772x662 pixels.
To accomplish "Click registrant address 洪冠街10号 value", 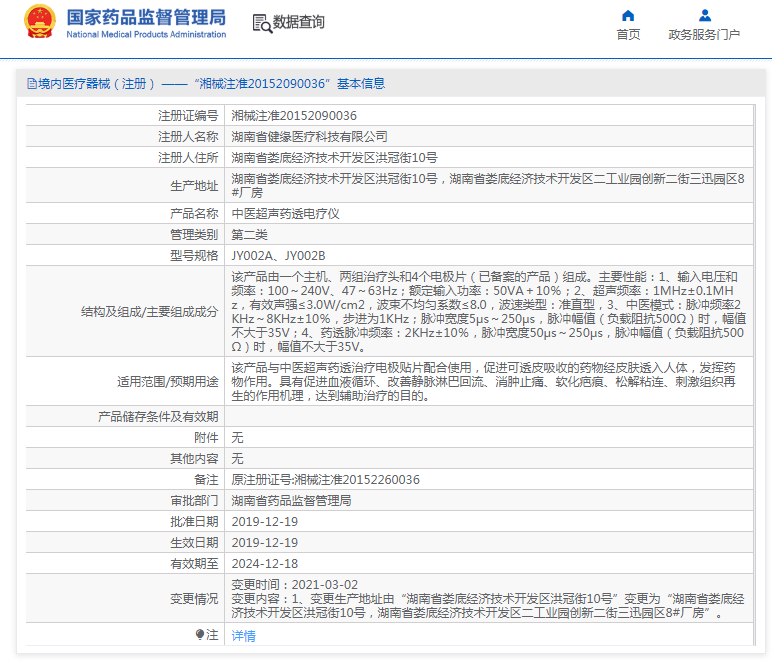I will click(334, 158).
